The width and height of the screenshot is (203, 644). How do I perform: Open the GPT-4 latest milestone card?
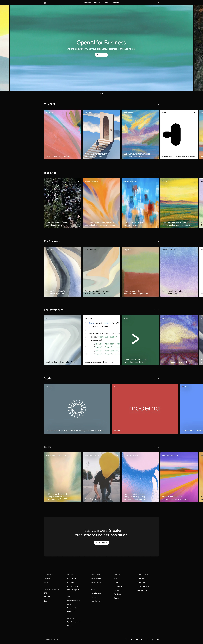pos(179,203)
